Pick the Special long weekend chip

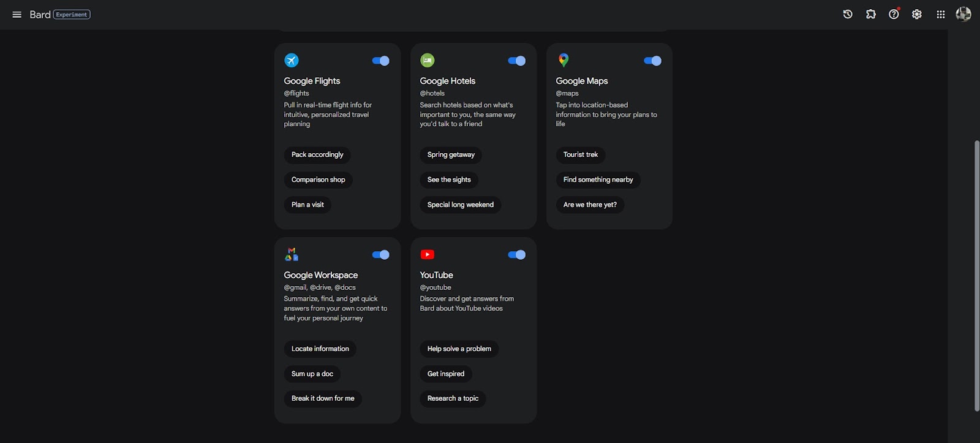(461, 205)
